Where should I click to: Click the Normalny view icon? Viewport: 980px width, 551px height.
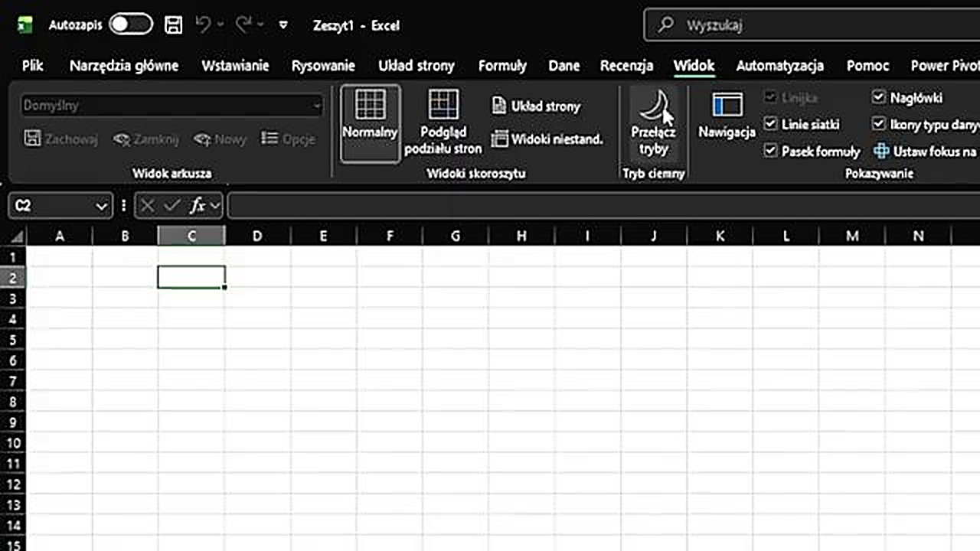(370, 105)
